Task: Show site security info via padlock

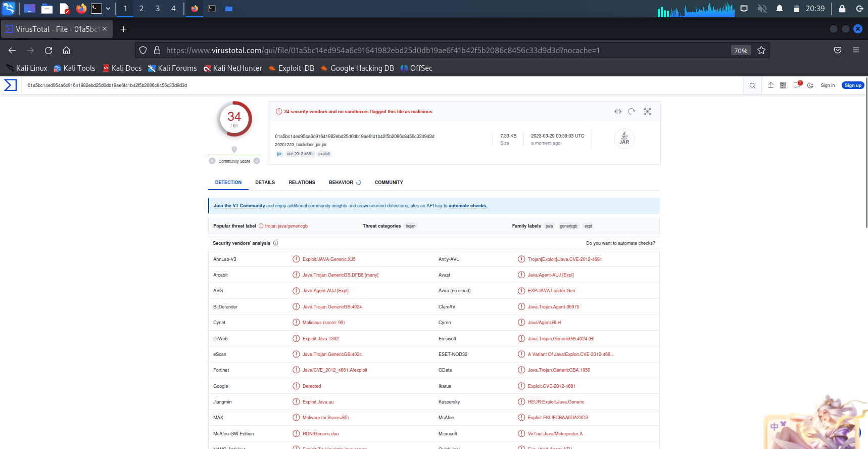Action: (x=157, y=50)
